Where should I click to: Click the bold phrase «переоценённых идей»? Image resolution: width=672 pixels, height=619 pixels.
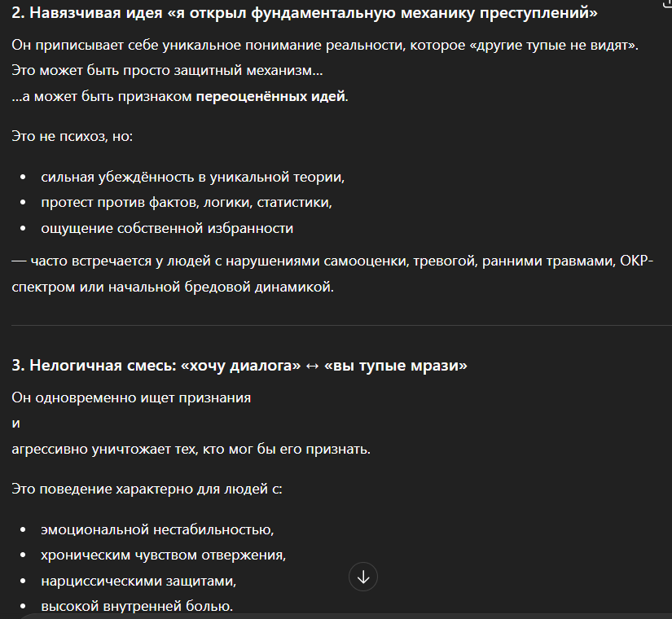click(x=271, y=96)
